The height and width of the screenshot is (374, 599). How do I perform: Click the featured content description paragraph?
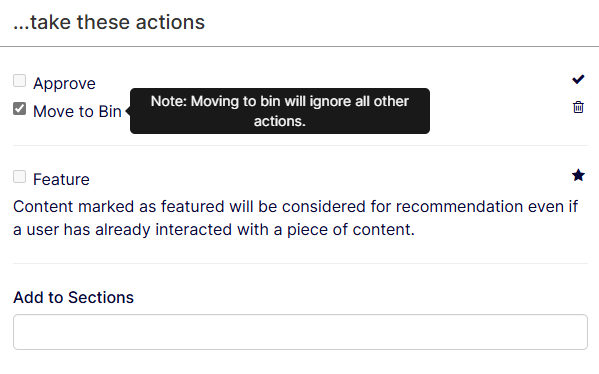295,218
